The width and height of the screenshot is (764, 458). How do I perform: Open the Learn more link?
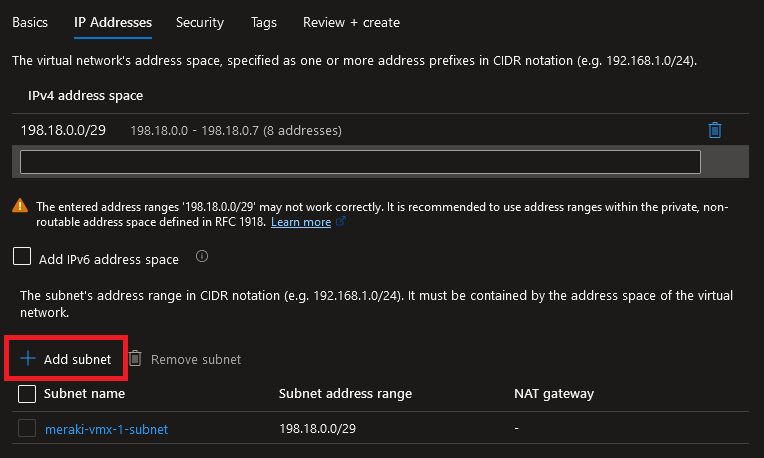coord(300,222)
